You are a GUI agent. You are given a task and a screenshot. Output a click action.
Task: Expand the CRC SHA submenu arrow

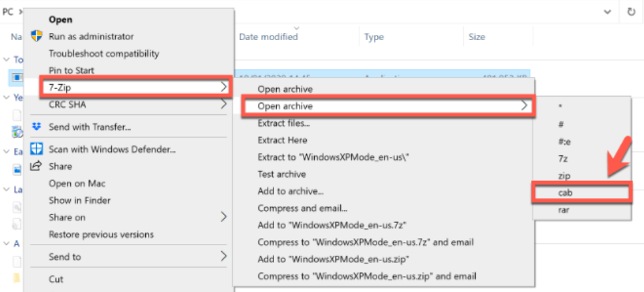(223, 105)
